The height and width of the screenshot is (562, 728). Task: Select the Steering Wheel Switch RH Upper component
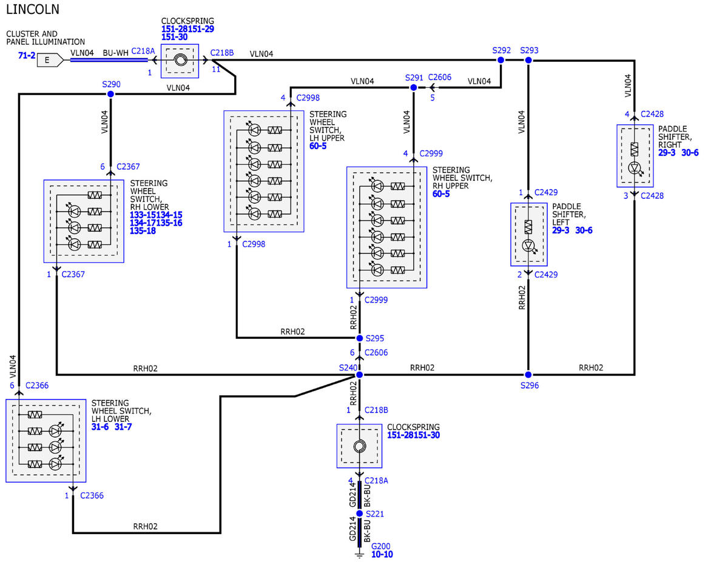386,227
